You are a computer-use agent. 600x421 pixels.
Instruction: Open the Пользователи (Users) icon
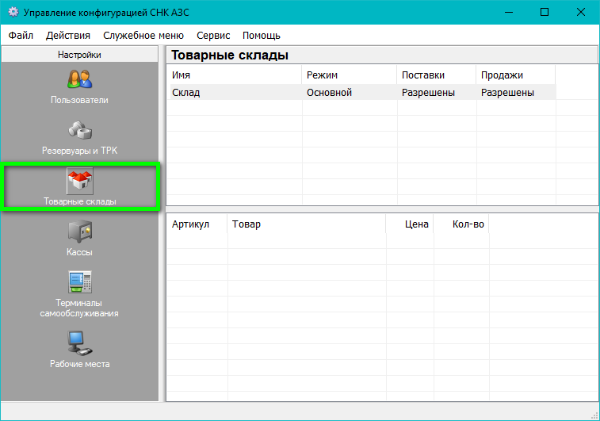click(x=79, y=79)
